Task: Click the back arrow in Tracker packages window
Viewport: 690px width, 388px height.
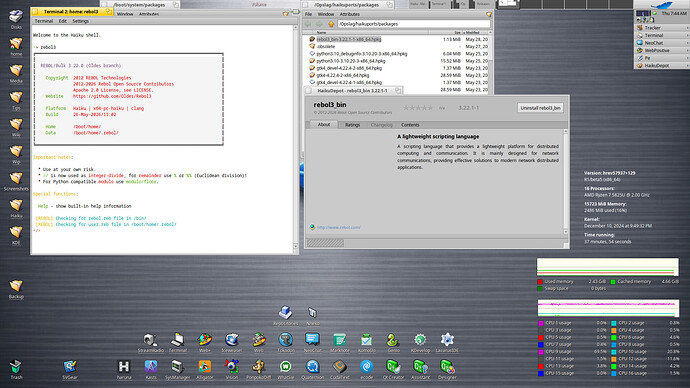Action: pyautogui.click(x=308, y=24)
